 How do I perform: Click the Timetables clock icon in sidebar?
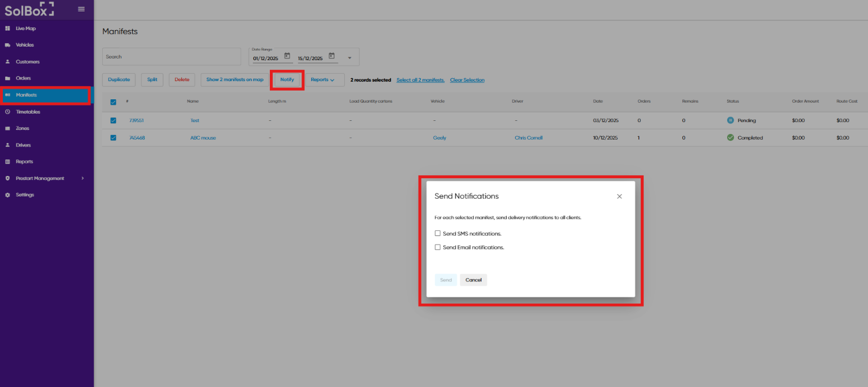coord(7,112)
